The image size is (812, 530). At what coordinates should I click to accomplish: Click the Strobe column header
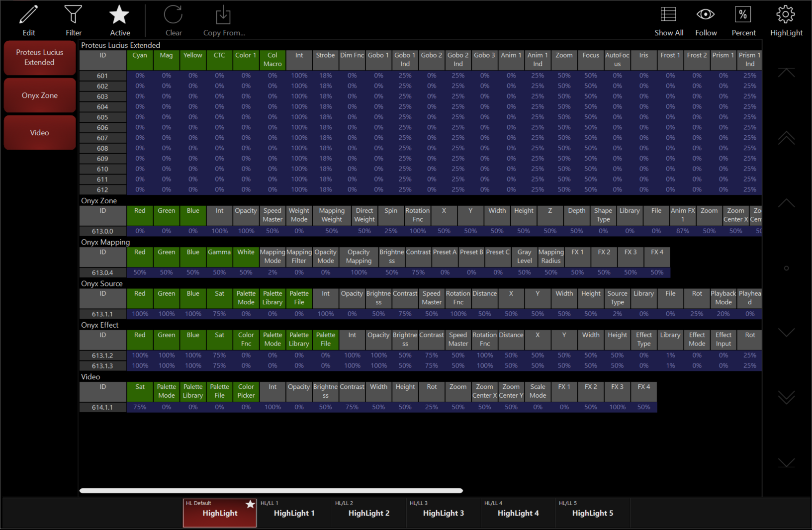[x=326, y=60]
